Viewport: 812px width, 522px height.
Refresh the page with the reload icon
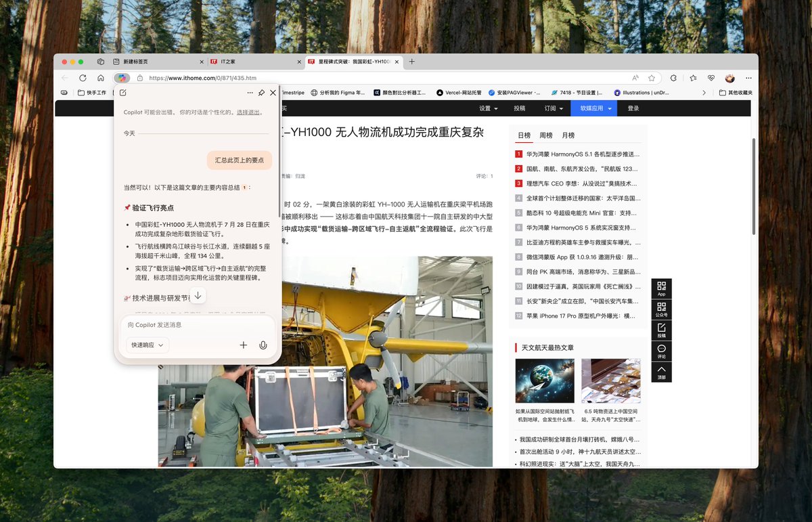click(x=83, y=77)
